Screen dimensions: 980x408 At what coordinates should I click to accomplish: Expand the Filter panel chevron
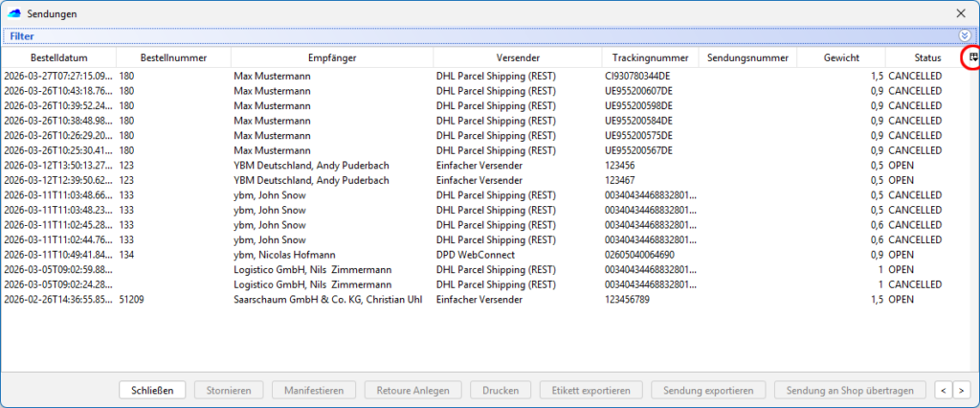tap(965, 35)
